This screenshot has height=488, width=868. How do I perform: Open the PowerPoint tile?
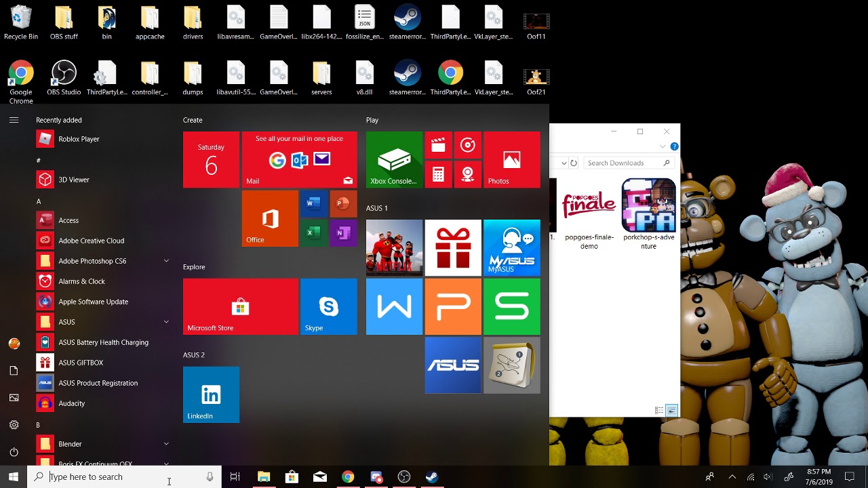tap(343, 203)
